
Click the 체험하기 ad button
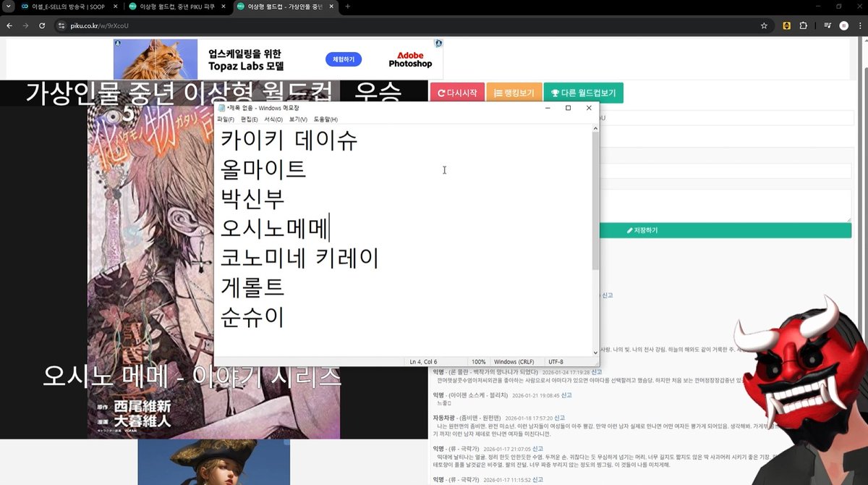point(344,59)
